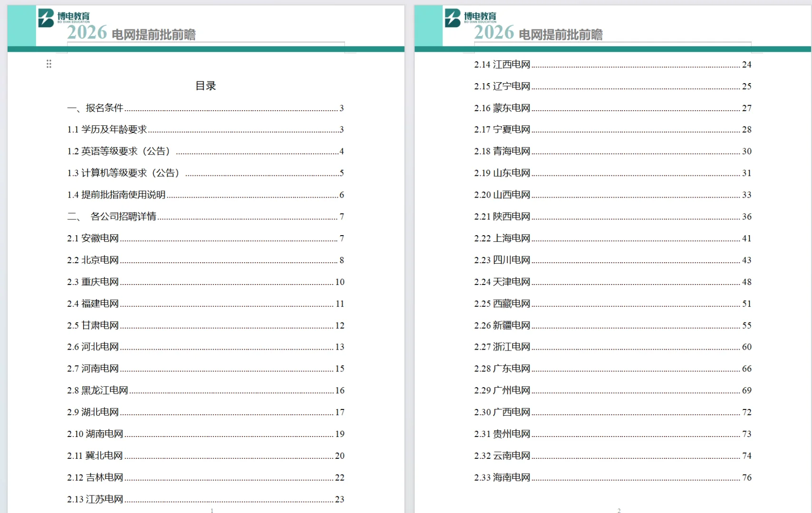The image size is (812, 513).
Task: Open the 一、报名条件 contents entry
Action: (205, 108)
